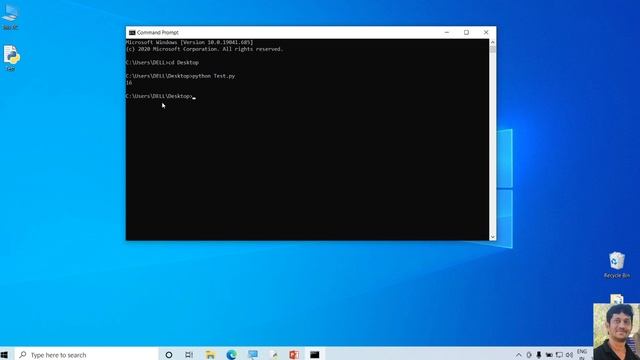Viewport: 640px width, 360px height.
Task: Click the microphone tray icon
Action: pyautogui.click(x=539, y=355)
